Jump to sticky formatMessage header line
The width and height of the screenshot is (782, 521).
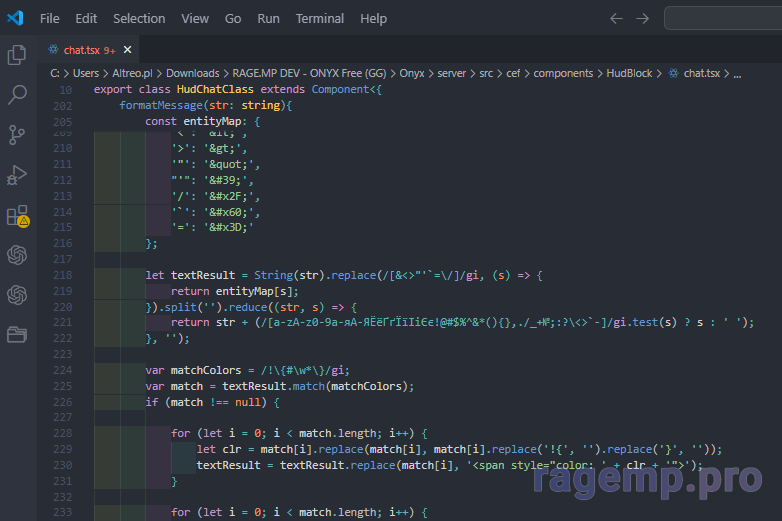pos(205,105)
